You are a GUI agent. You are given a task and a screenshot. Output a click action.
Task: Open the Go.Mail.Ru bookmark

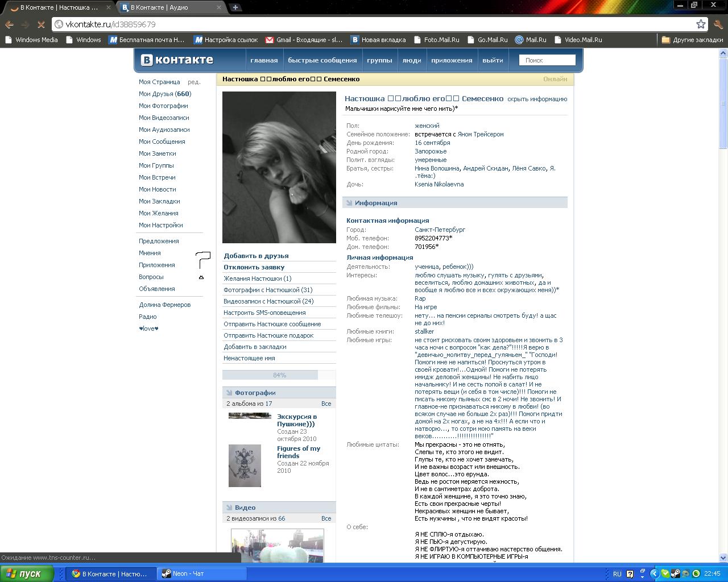487,40
